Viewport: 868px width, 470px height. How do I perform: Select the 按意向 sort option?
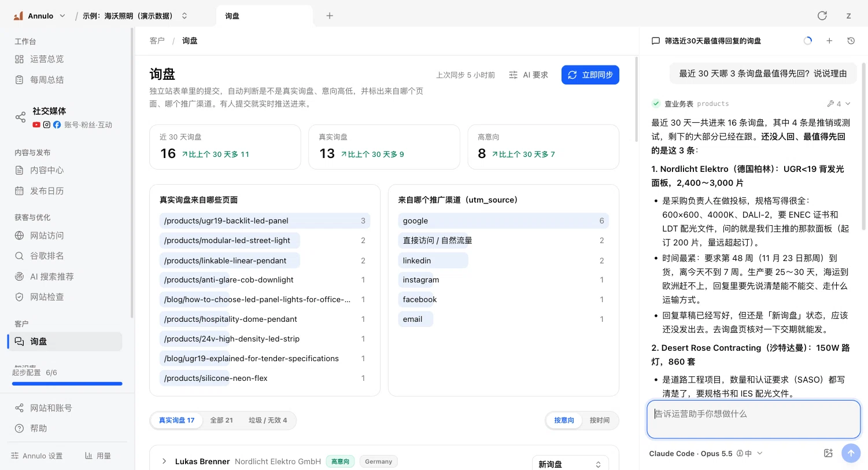click(x=564, y=420)
